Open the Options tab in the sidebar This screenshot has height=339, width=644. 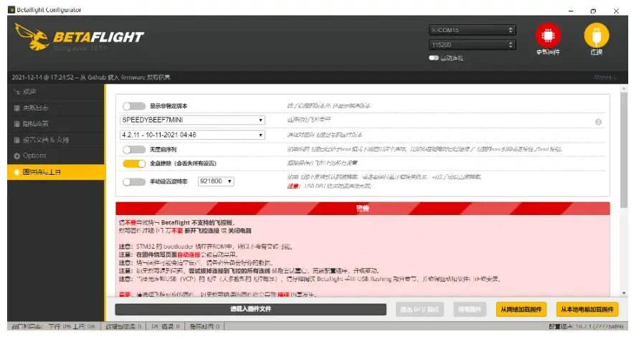(56, 156)
